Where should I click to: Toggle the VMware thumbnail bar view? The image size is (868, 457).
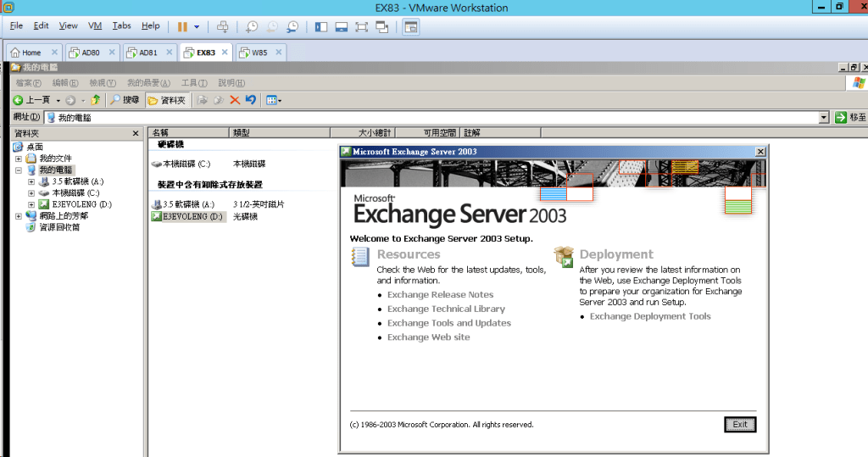pos(342,26)
